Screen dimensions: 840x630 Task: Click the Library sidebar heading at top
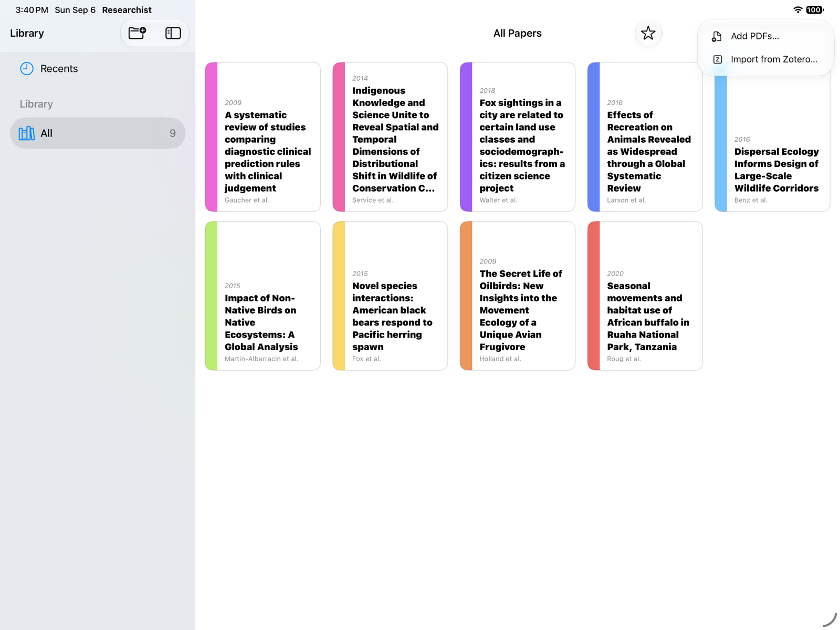click(x=27, y=33)
